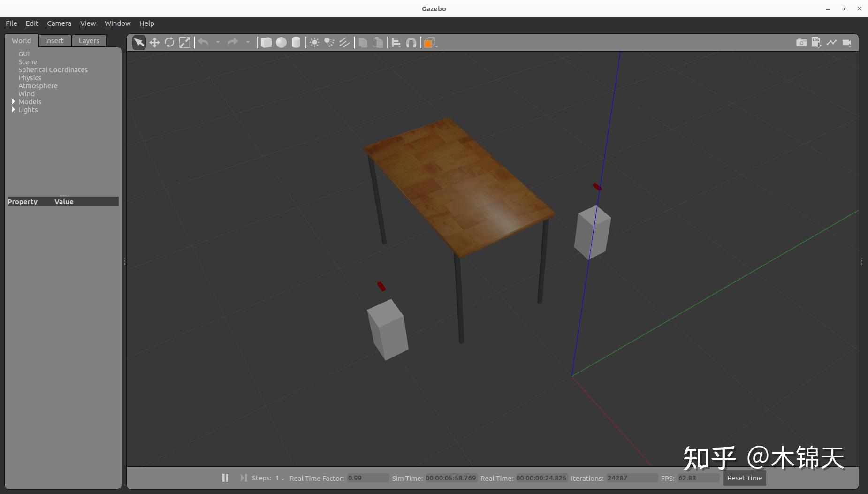
Task: Pause the simulation
Action: click(x=225, y=478)
